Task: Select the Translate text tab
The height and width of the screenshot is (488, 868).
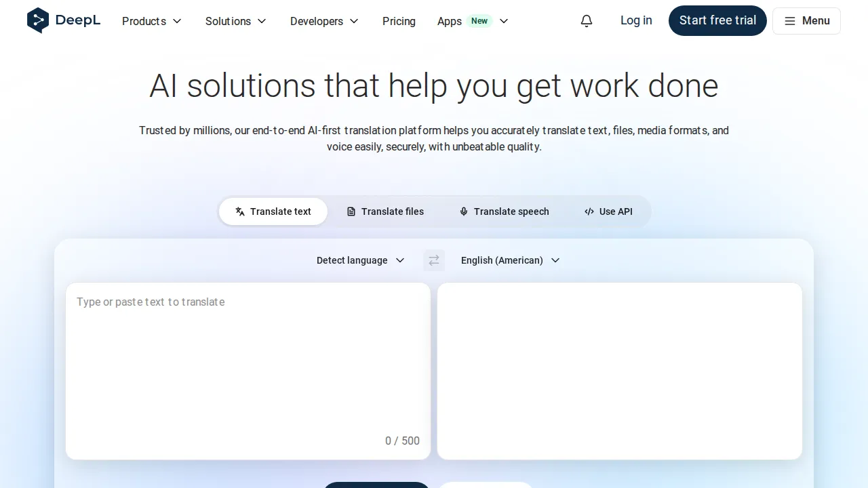Action: pos(273,211)
